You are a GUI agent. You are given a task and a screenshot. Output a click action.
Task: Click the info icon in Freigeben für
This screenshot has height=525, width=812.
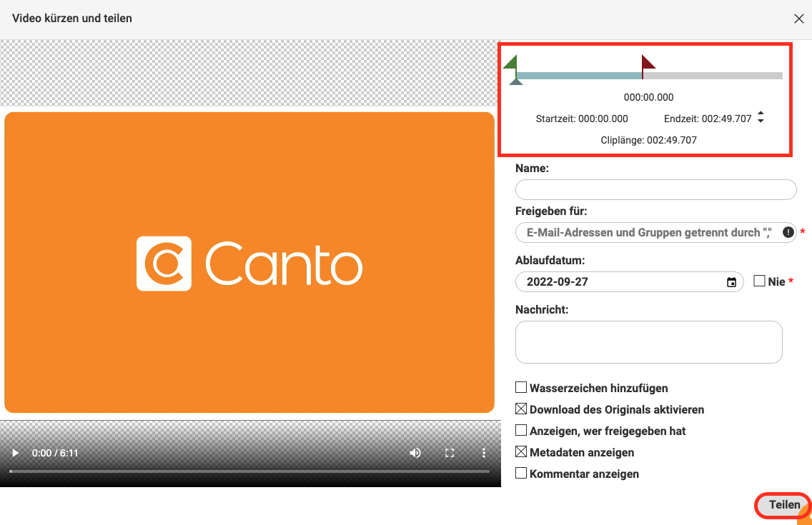tap(788, 232)
